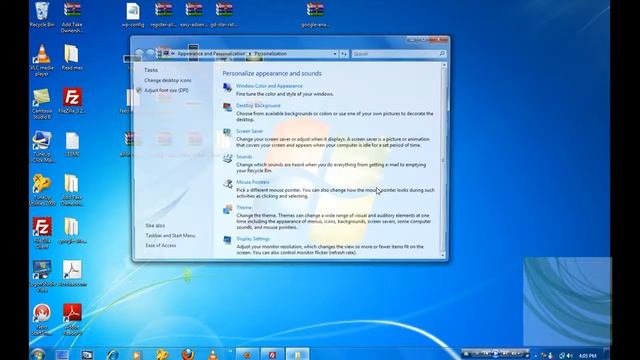Select the register-pl... archive icon
The height and width of the screenshot is (360, 640).
click(163, 14)
